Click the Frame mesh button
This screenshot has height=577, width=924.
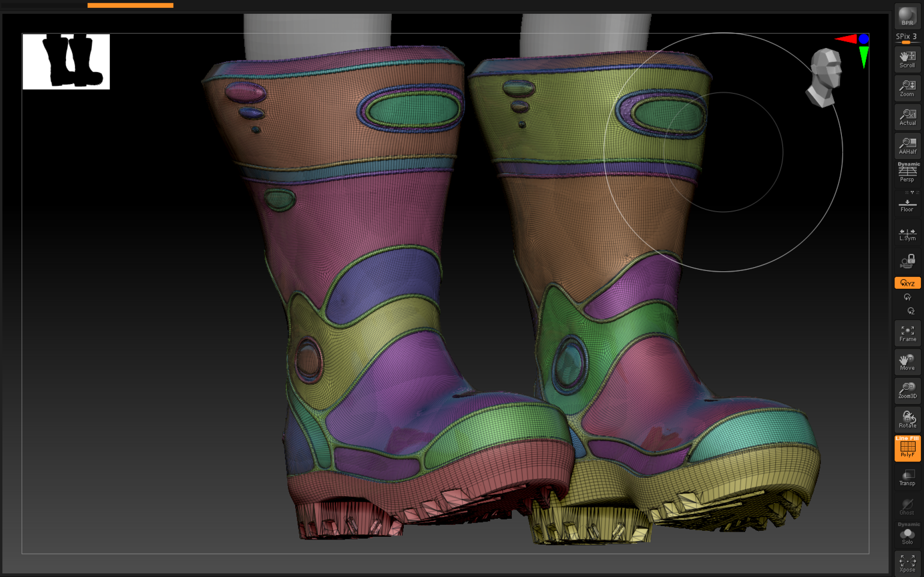(907, 333)
